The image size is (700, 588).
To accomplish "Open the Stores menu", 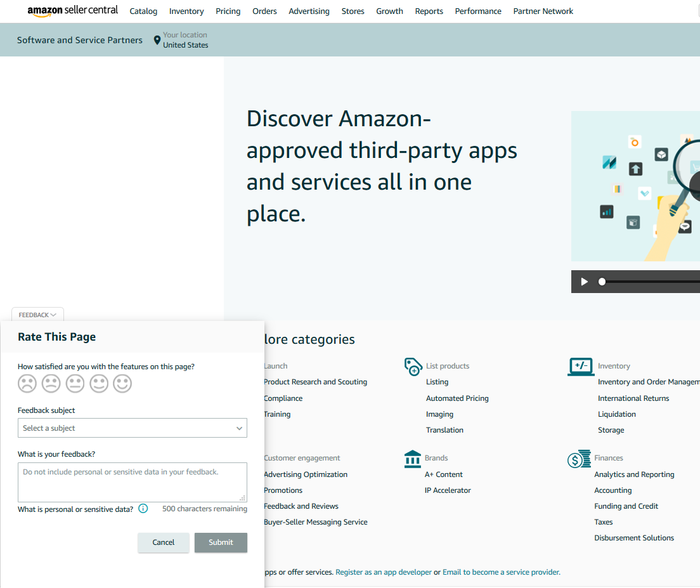I will click(353, 11).
